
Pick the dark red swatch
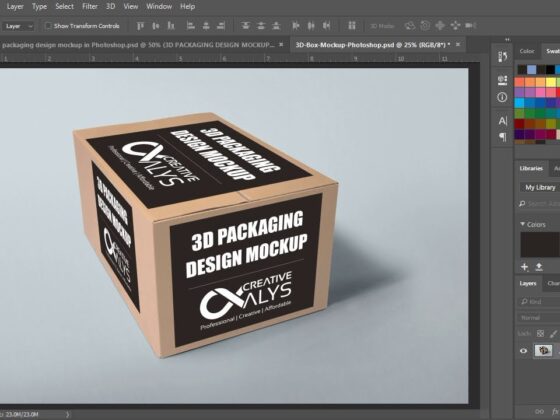tap(520, 124)
